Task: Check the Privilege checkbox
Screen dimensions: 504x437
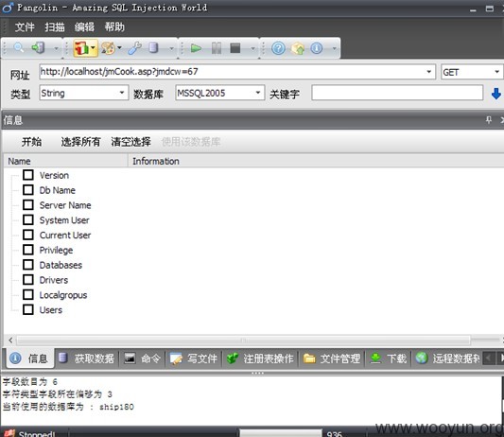Action: pyautogui.click(x=28, y=250)
